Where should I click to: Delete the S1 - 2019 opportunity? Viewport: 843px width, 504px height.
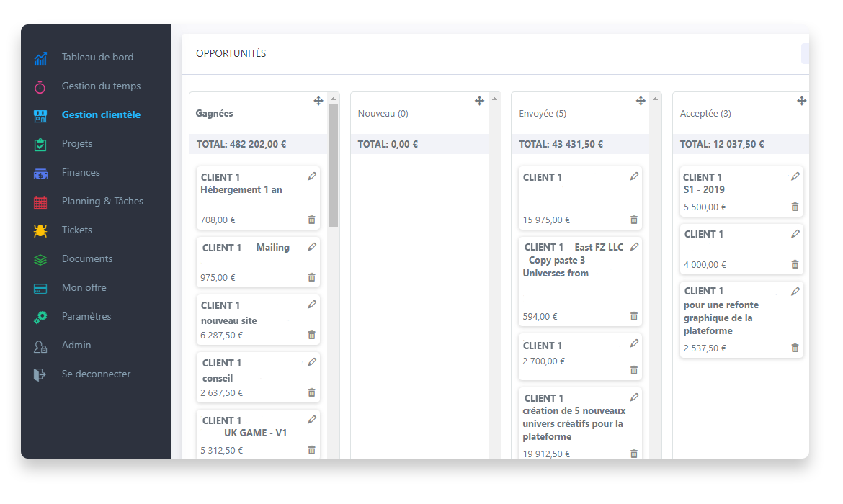(795, 207)
